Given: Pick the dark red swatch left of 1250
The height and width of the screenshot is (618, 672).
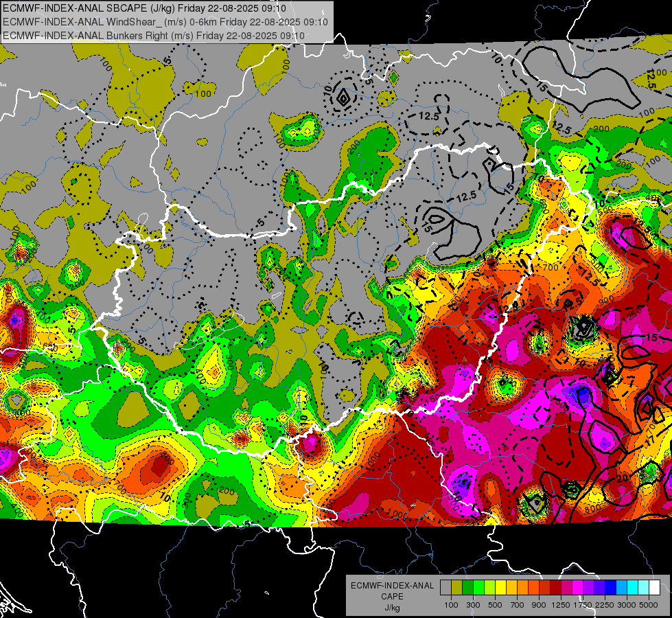Looking at the screenshot, I should 556,588.
